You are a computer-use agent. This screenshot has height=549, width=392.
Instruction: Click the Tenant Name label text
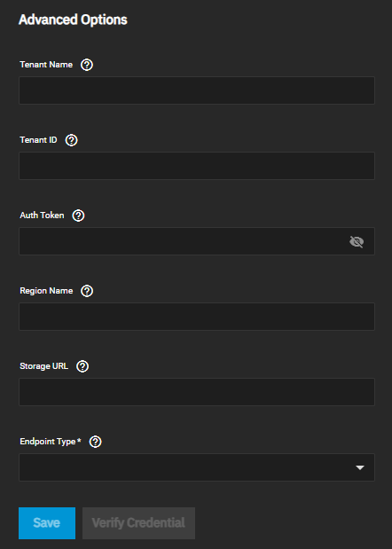pos(46,65)
